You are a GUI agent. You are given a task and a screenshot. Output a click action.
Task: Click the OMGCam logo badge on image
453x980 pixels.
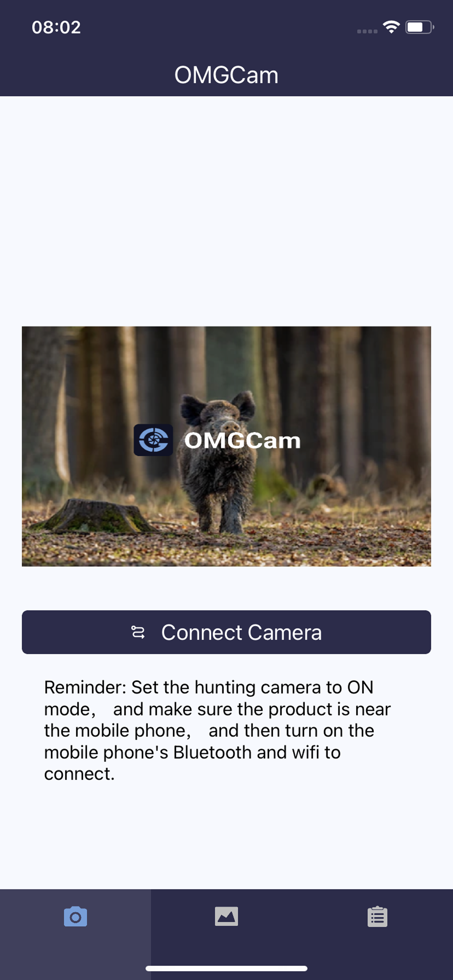(x=154, y=440)
